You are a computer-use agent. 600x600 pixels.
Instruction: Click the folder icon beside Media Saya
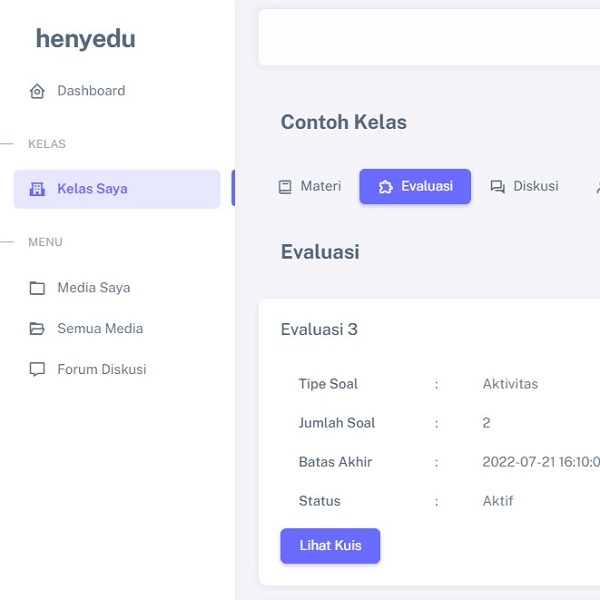coord(37,288)
